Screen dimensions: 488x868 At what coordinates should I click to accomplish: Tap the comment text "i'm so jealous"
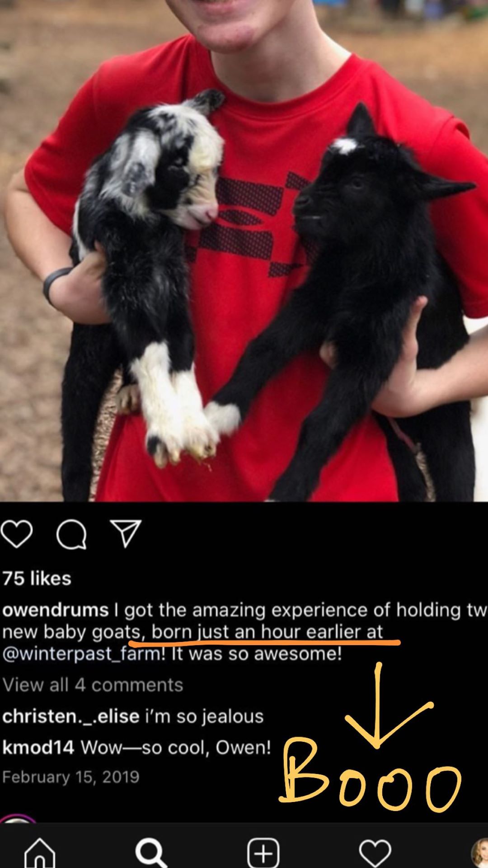pyautogui.click(x=204, y=717)
